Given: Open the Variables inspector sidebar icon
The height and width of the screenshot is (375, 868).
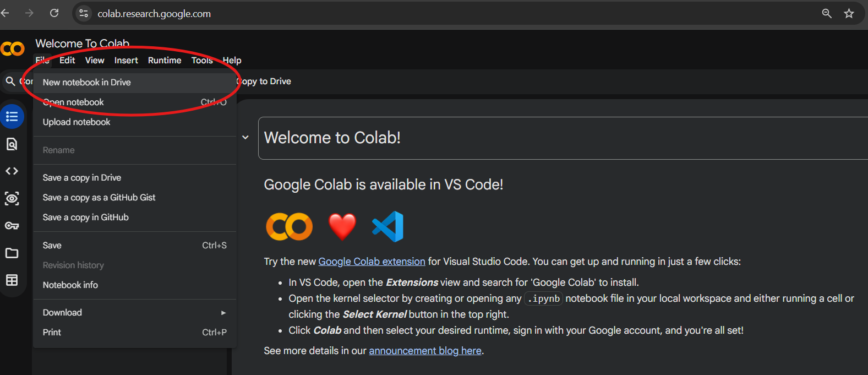Looking at the screenshot, I should click(x=12, y=198).
